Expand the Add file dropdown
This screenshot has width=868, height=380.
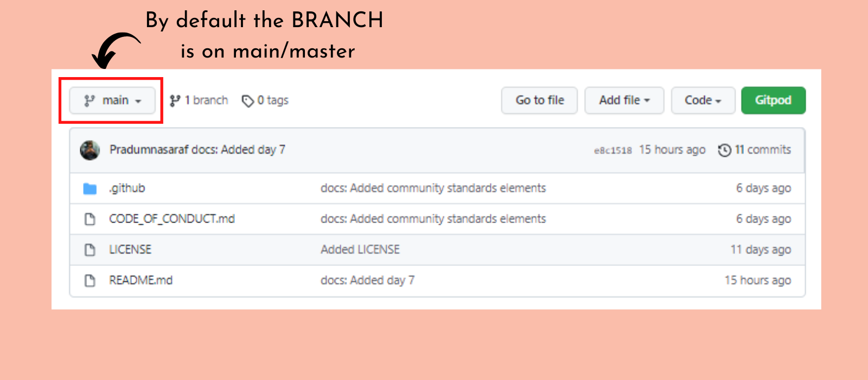(624, 100)
